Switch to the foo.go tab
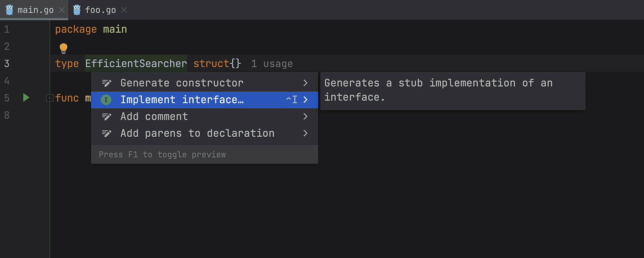 point(100,10)
